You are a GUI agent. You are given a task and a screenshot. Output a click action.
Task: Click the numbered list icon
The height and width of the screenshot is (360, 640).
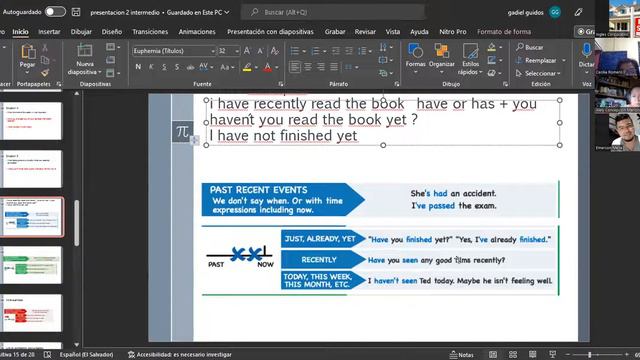pos(315,51)
